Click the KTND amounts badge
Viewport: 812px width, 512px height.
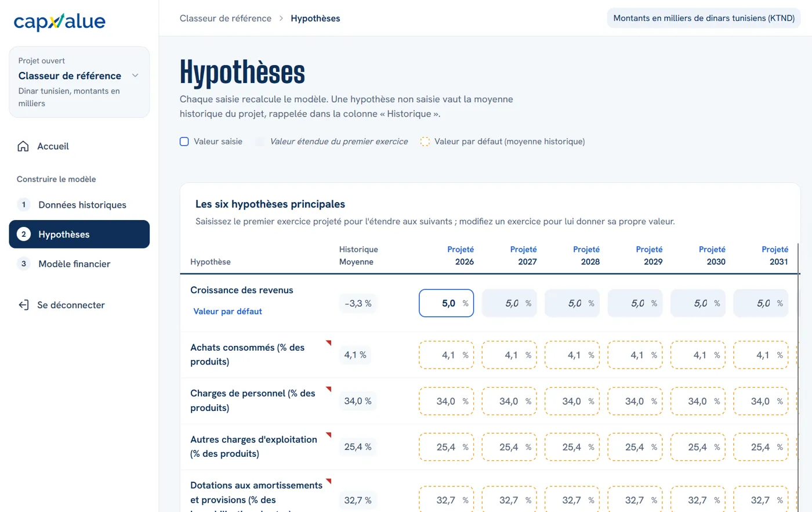pyautogui.click(x=704, y=18)
